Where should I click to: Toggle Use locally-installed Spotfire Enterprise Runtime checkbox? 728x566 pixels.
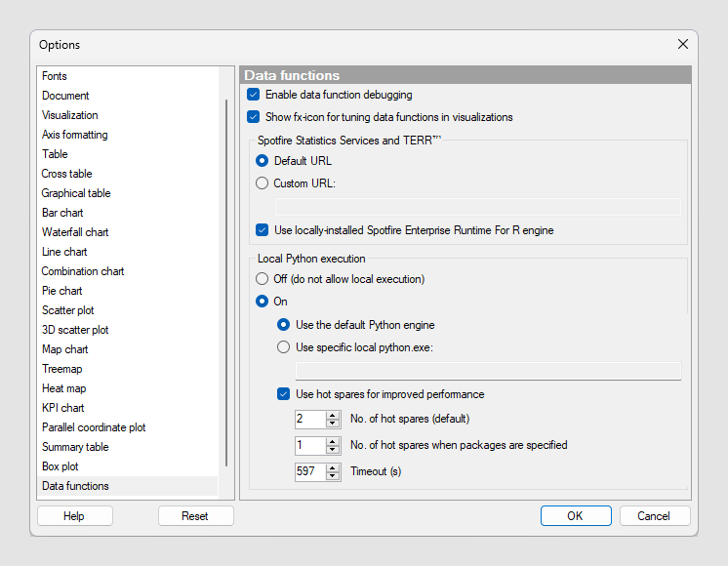click(262, 230)
